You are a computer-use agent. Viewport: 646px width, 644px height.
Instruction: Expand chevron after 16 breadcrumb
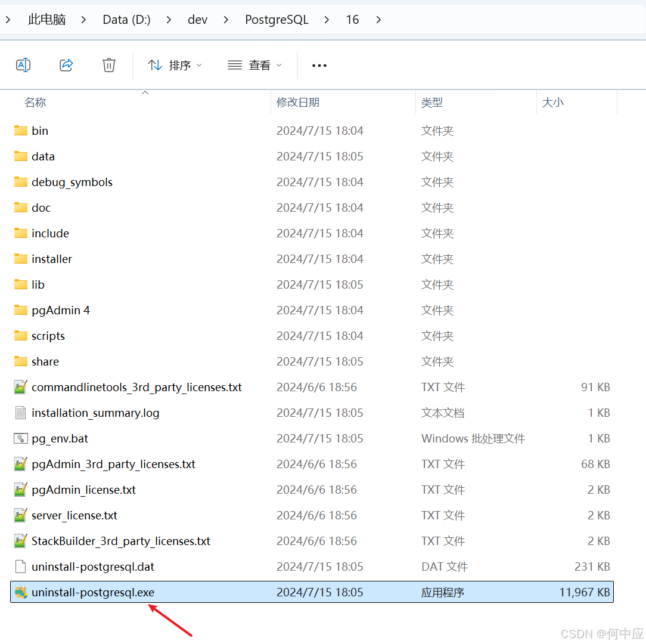(x=378, y=19)
